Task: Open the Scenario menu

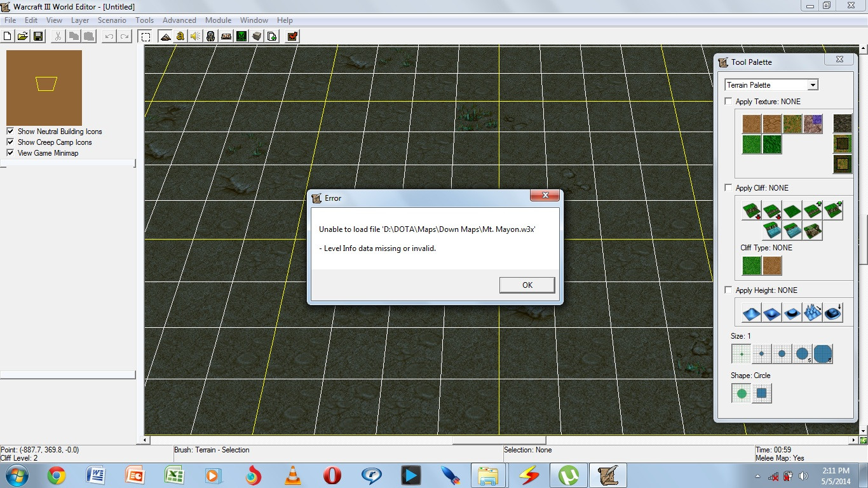Action: (x=112, y=20)
